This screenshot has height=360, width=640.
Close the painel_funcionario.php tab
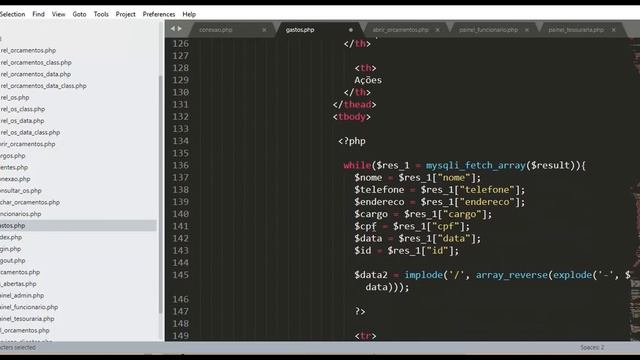coord(527,30)
